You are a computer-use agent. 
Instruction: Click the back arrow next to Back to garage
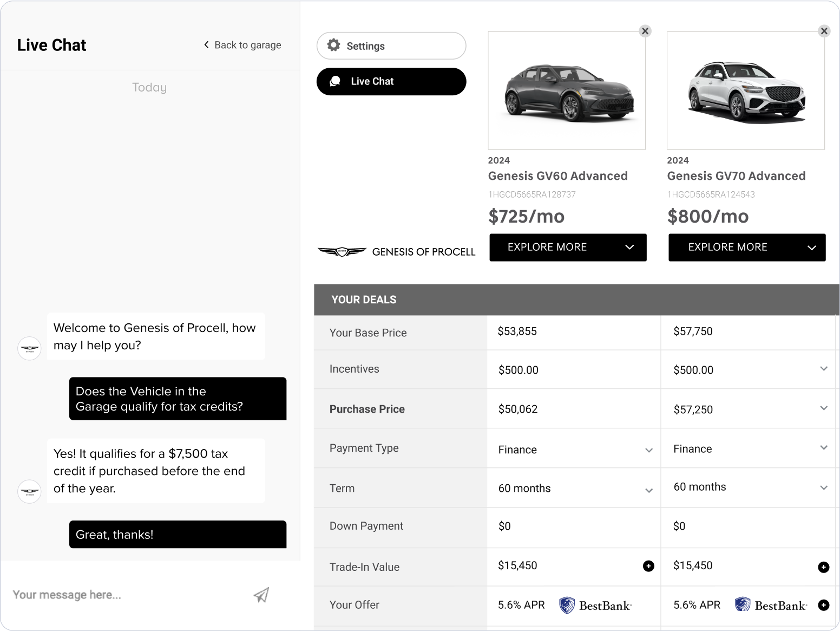(206, 45)
